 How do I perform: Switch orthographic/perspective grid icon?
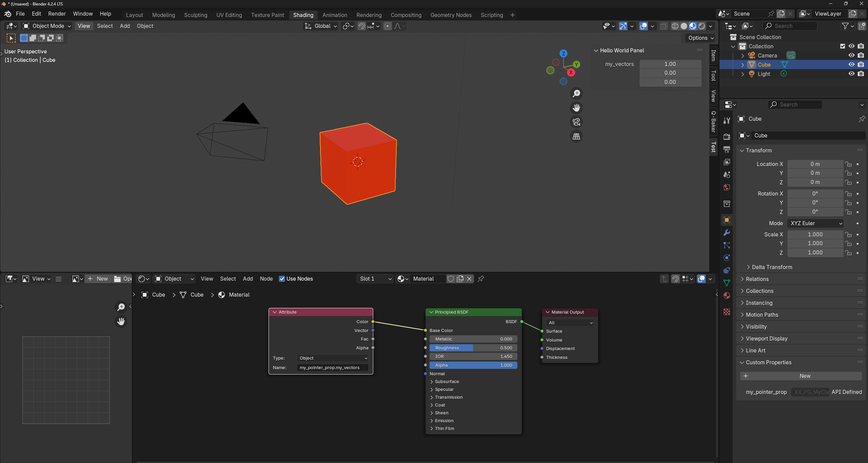click(x=576, y=136)
